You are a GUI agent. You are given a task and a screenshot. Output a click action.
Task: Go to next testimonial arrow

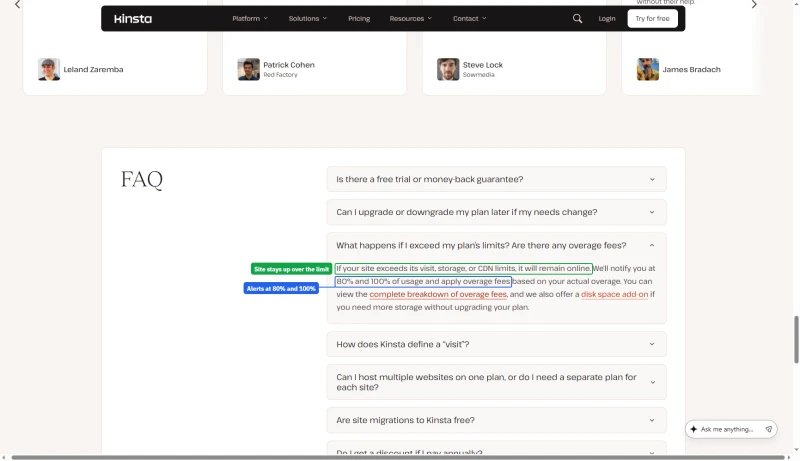tap(754, 4)
